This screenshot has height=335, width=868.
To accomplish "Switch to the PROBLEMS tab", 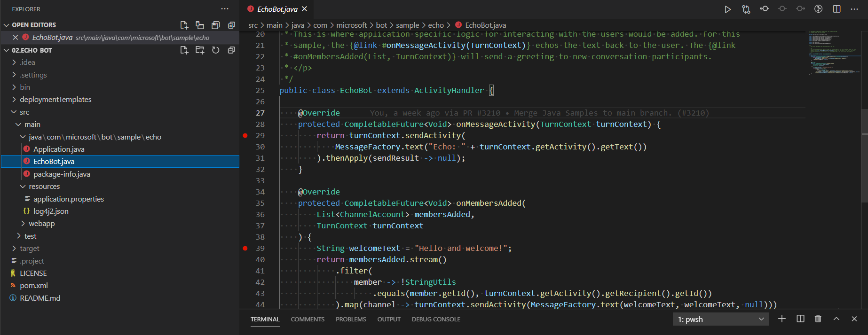I will pos(351,319).
